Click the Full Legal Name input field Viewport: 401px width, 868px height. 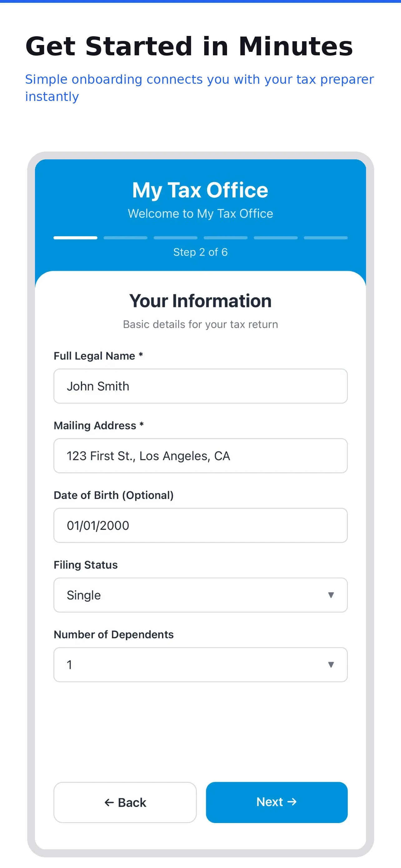coord(200,386)
